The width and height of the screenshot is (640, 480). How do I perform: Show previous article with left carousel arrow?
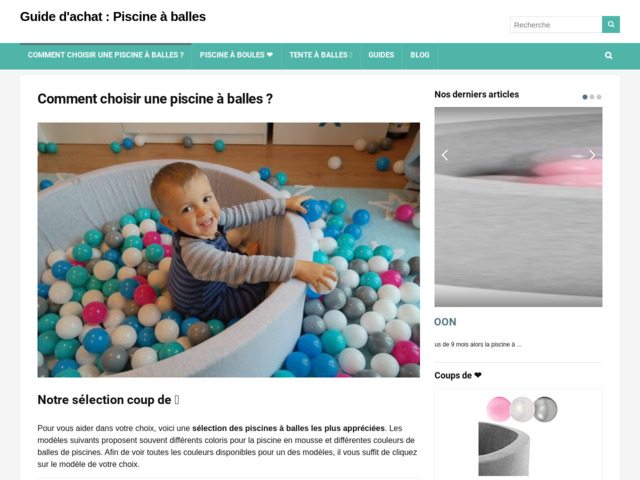click(445, 155)
